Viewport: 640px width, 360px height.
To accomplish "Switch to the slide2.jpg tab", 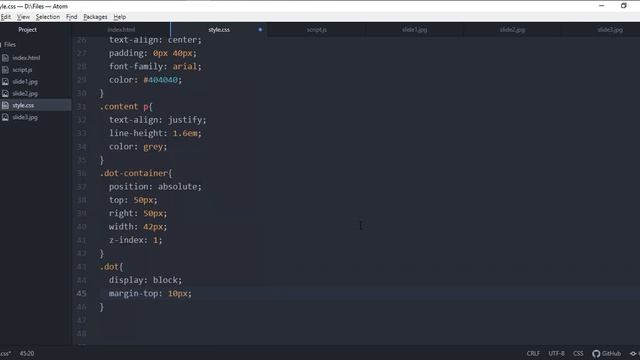I will point(512,29).
